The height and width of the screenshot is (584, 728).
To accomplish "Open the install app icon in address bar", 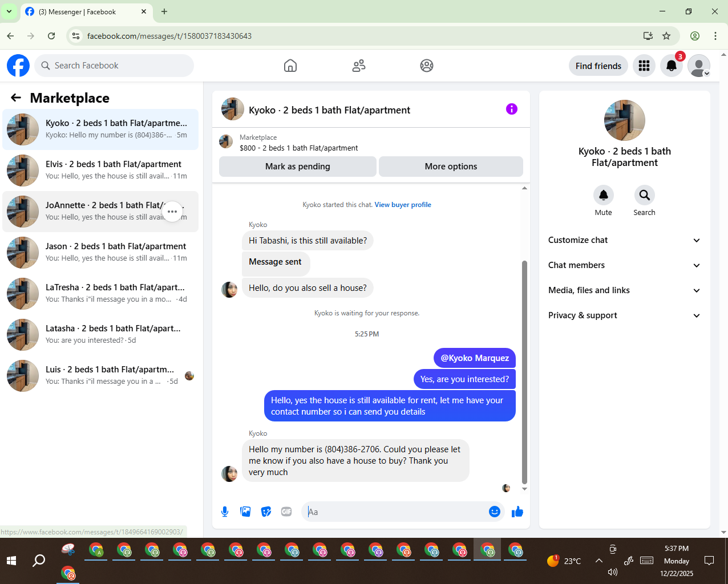I will 648,36.
